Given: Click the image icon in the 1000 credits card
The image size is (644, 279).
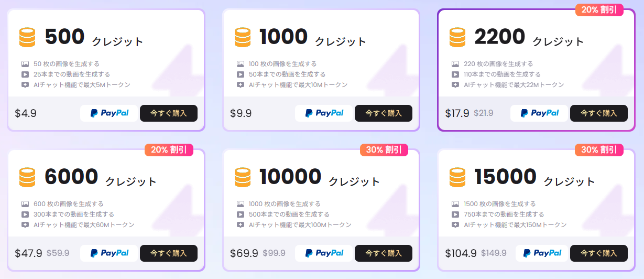Looking at the screenshot, I should pyautogui.click(x=240, y=64).
